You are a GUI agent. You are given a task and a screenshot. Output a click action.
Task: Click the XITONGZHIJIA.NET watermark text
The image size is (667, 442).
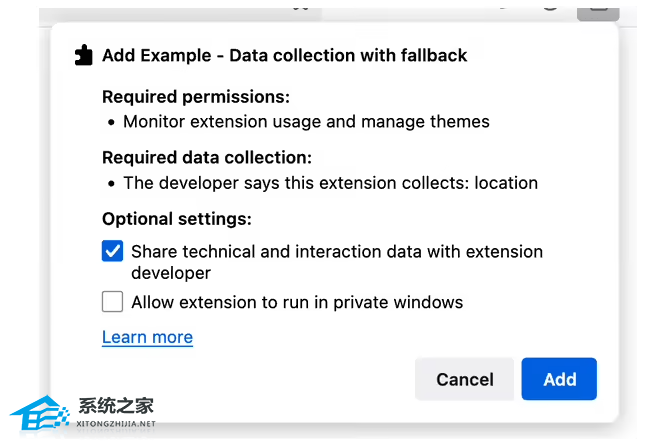click(118, 424)
